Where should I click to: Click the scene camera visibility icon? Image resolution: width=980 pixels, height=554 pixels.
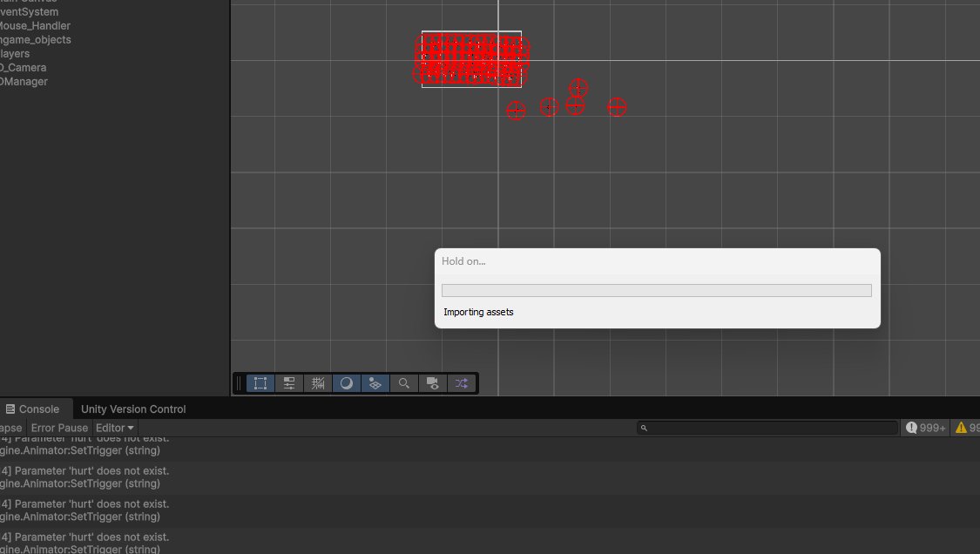[x=432, y=383]
